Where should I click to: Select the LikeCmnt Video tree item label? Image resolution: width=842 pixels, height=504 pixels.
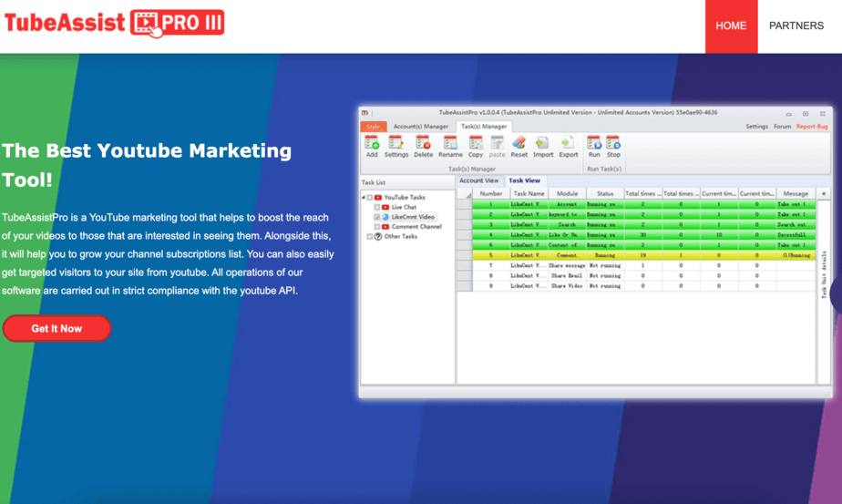point(413,217)
